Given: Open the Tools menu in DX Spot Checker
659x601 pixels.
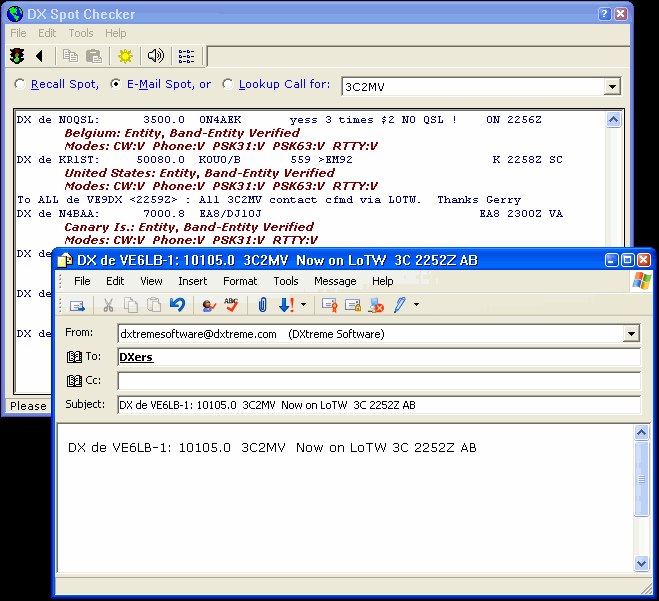Looking at the screenshot, I should tap(81, 33).
